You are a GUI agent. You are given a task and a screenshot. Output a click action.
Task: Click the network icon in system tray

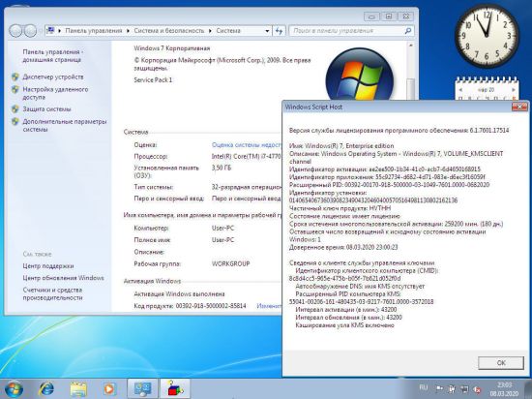click(x=464, y=389)
